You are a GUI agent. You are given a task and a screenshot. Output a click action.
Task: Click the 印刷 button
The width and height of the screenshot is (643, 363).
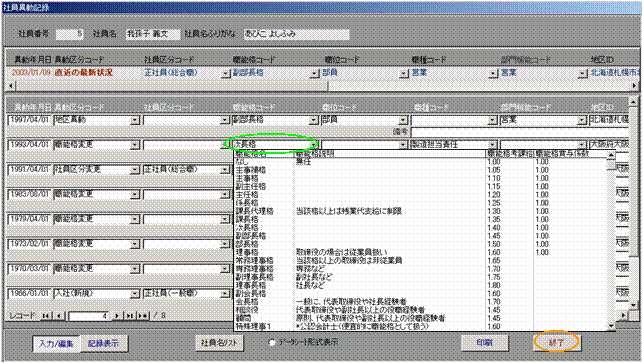pyautogui.click(x=485, y=342)
